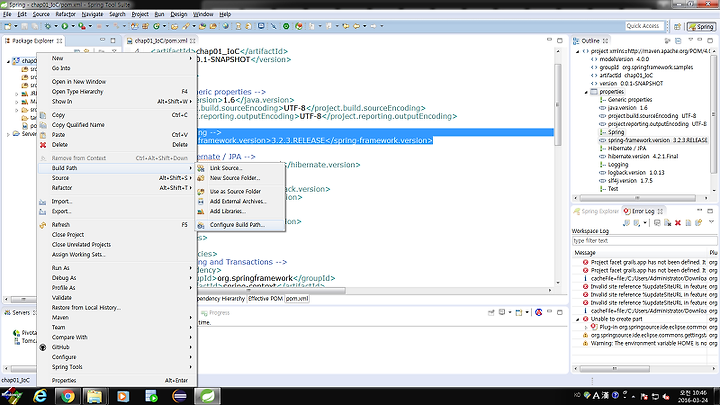Screen dimensions: 720x405
Task: Toggle the Spring perspective button
Action: 701,27
